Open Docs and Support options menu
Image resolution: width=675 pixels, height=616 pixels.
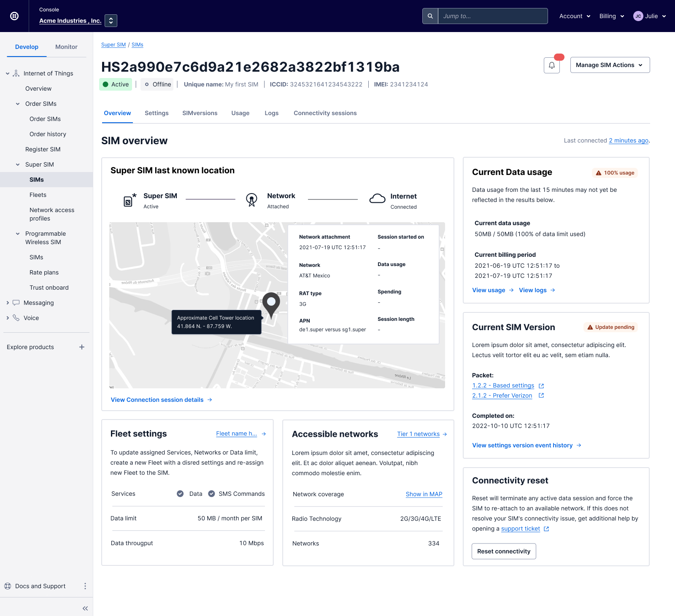coord(85,586)
